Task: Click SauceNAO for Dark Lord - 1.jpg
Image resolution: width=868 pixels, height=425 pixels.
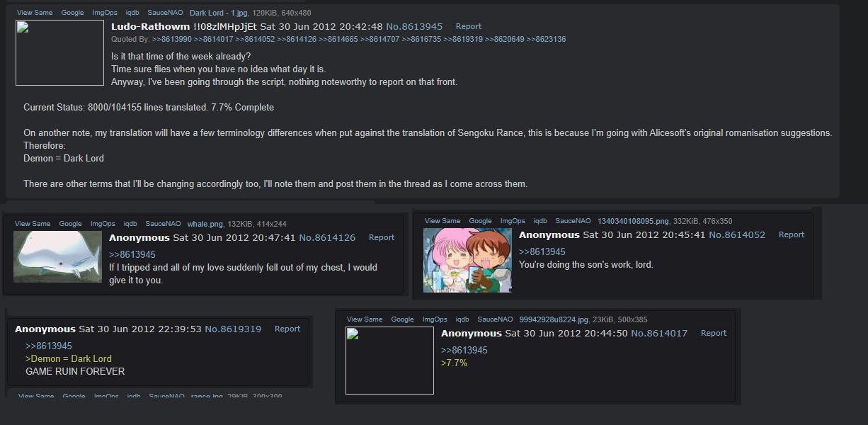Action: point(165,13)
